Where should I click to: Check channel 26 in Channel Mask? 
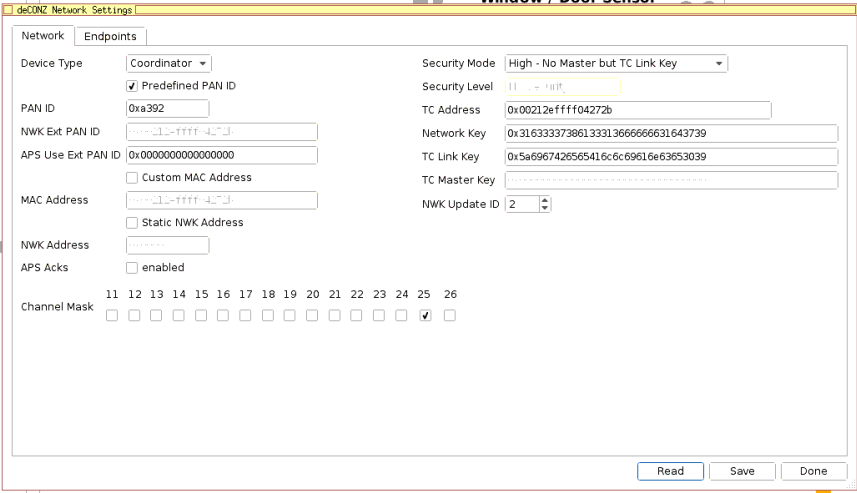(450, 315)
